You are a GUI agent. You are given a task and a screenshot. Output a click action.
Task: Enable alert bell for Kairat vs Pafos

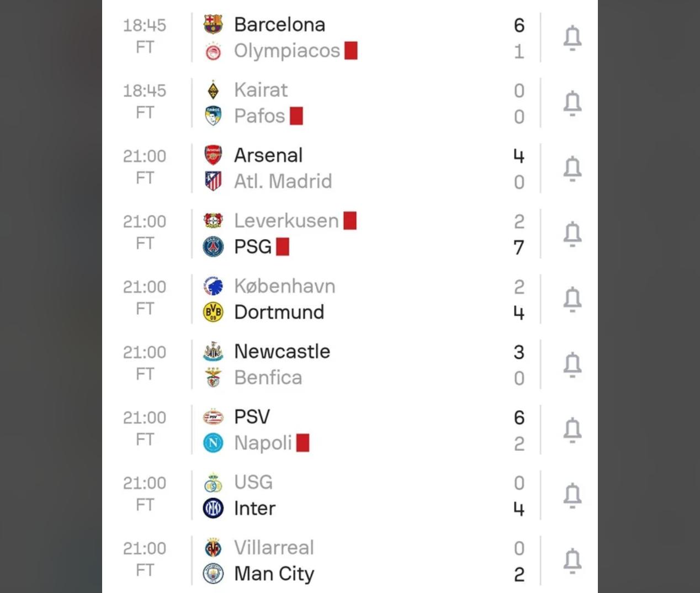(572, 103)
